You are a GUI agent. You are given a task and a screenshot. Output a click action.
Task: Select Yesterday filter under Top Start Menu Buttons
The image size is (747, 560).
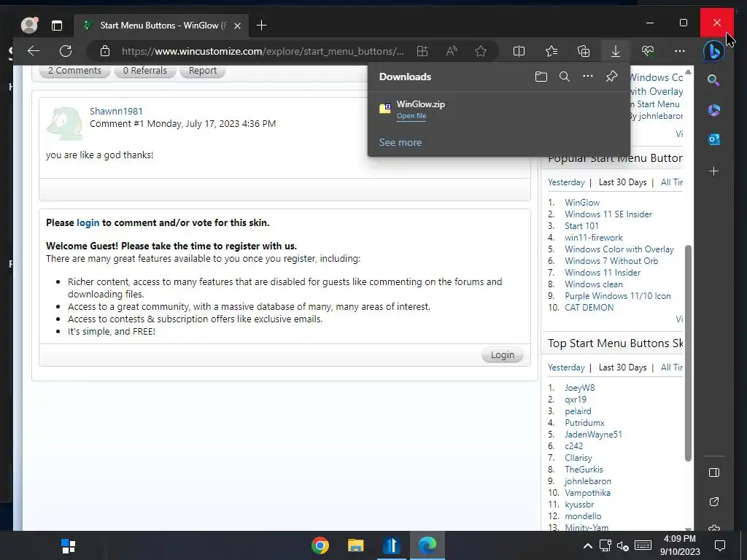tap(566, 367)
